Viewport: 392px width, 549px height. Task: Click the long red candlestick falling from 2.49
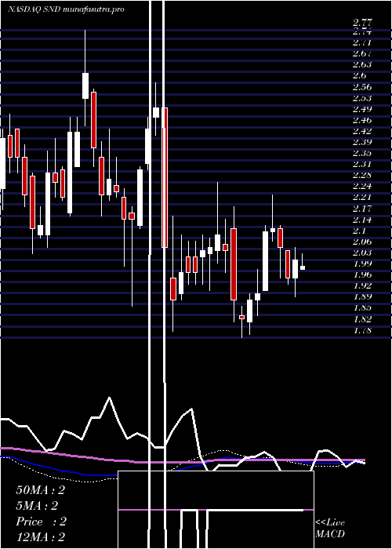coord(165,178)
